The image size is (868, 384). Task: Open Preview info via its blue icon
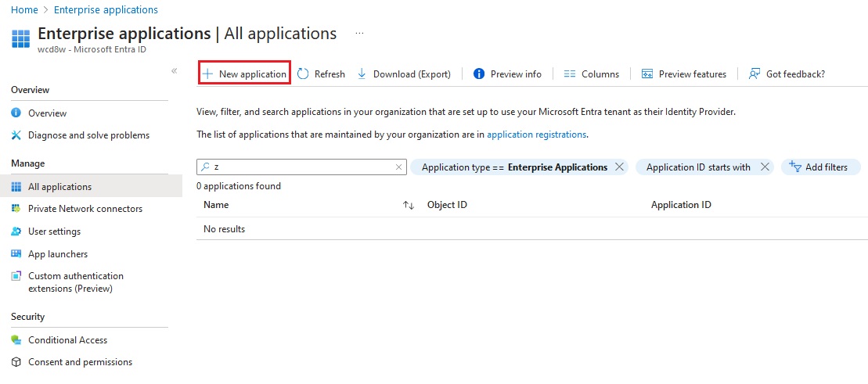(479, 74)
